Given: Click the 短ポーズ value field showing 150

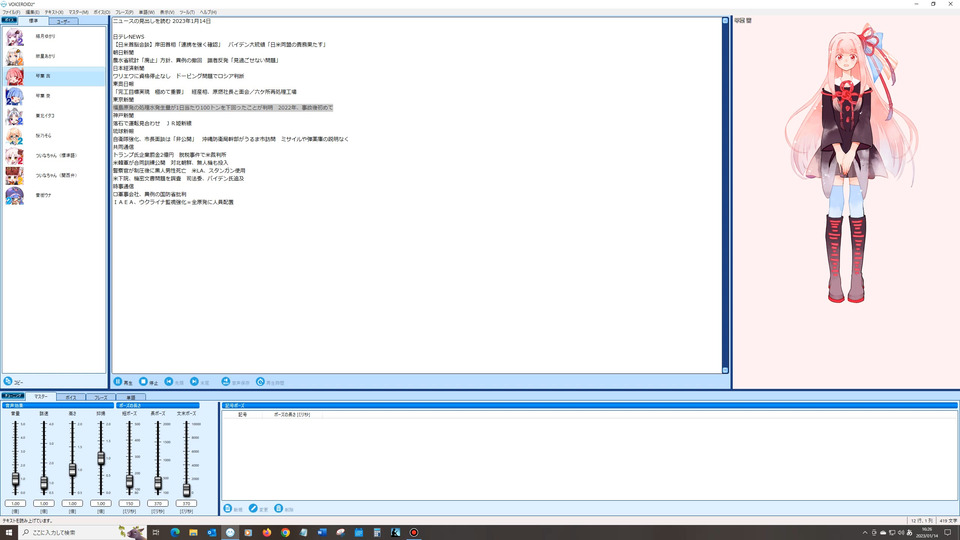Looking at the screenshot, I should coord(129,503).
